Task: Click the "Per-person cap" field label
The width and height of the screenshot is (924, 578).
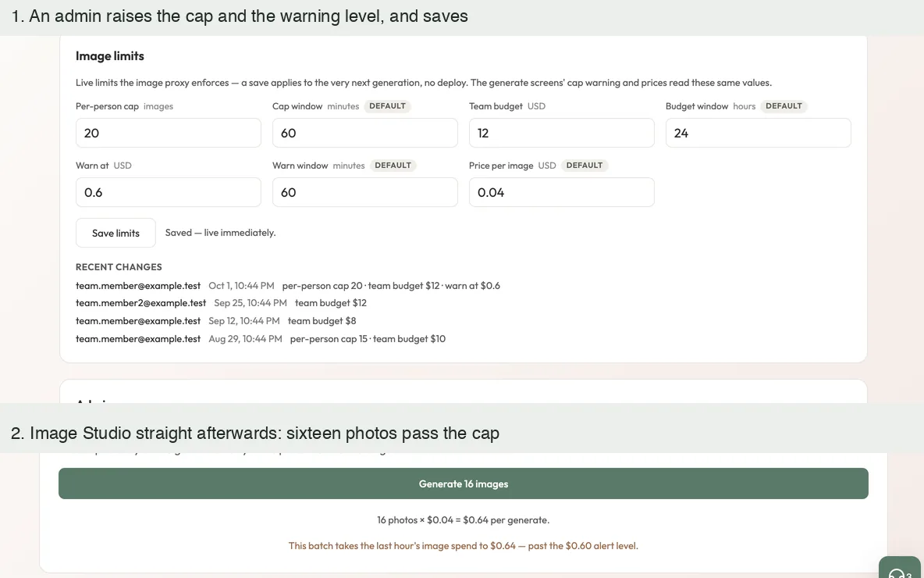Action: pyautogui.click(x=107, y=106)
